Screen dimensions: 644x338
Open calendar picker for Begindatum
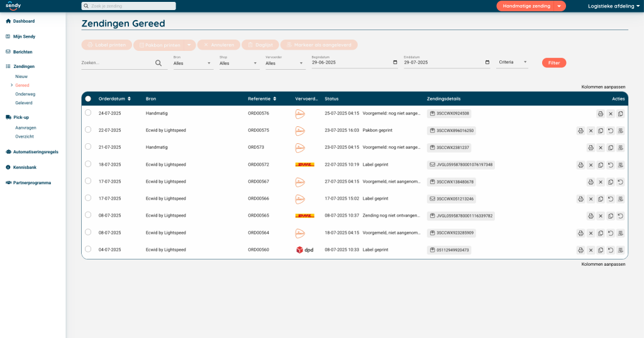click(395, 62)
